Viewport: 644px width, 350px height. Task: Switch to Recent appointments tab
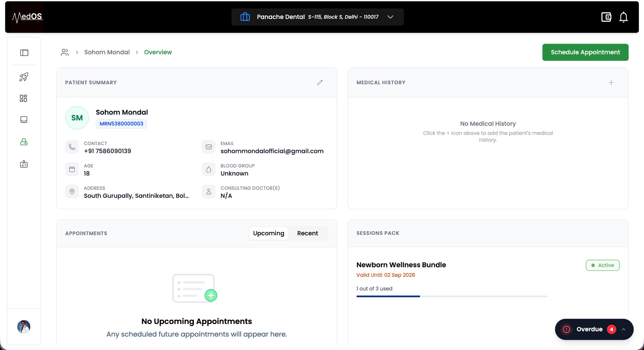[x=307, y=233]
